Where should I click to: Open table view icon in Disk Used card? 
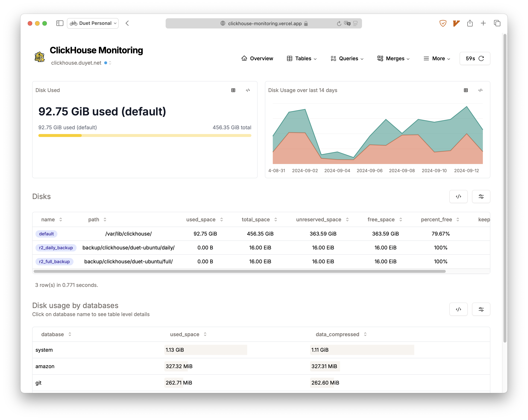[x=233, y=90]
